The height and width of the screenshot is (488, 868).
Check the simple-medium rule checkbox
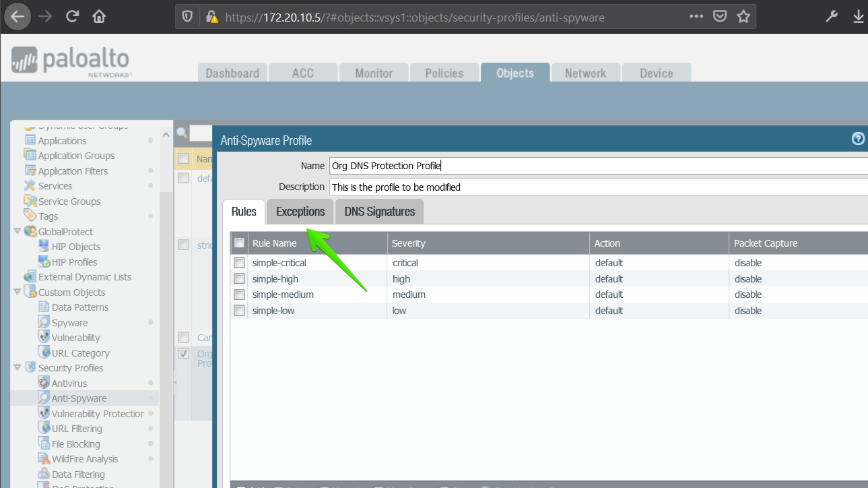239,295
